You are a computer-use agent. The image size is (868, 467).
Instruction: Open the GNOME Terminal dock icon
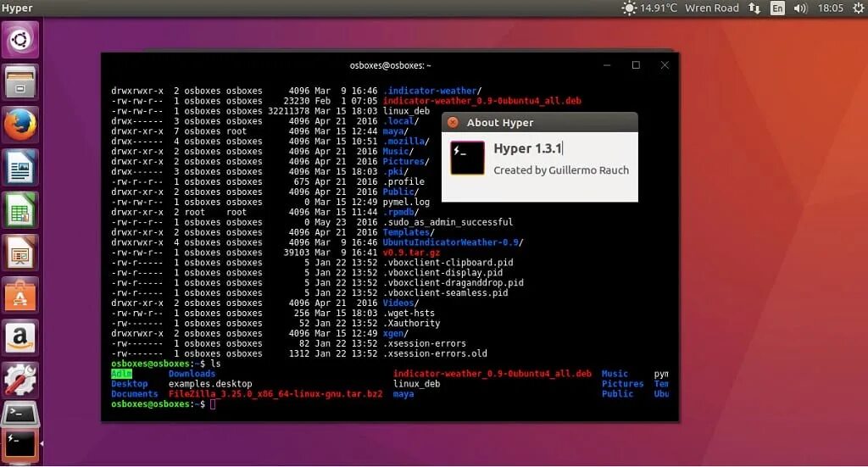[x=20, y=414]
